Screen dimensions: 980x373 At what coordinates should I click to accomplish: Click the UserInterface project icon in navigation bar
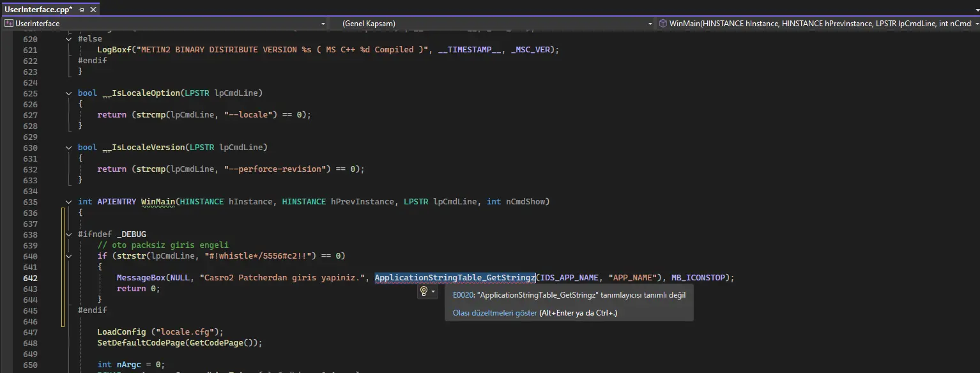(8, 24)
